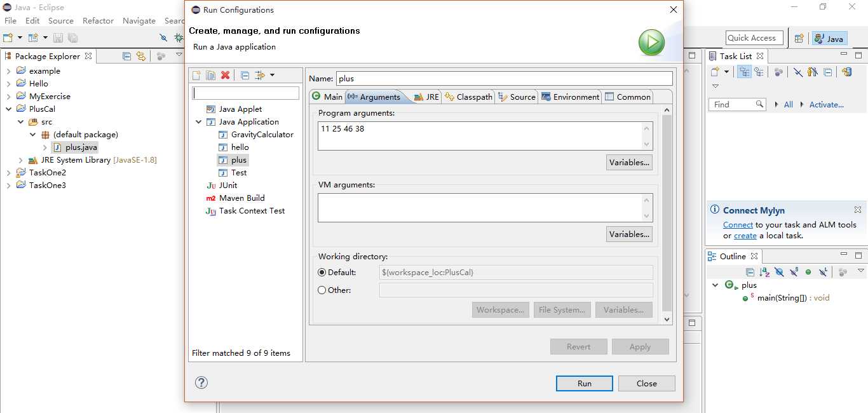This screenshot has height=413, width=868.
Task: Click the configuration Name input field
Action: (504, 78)
